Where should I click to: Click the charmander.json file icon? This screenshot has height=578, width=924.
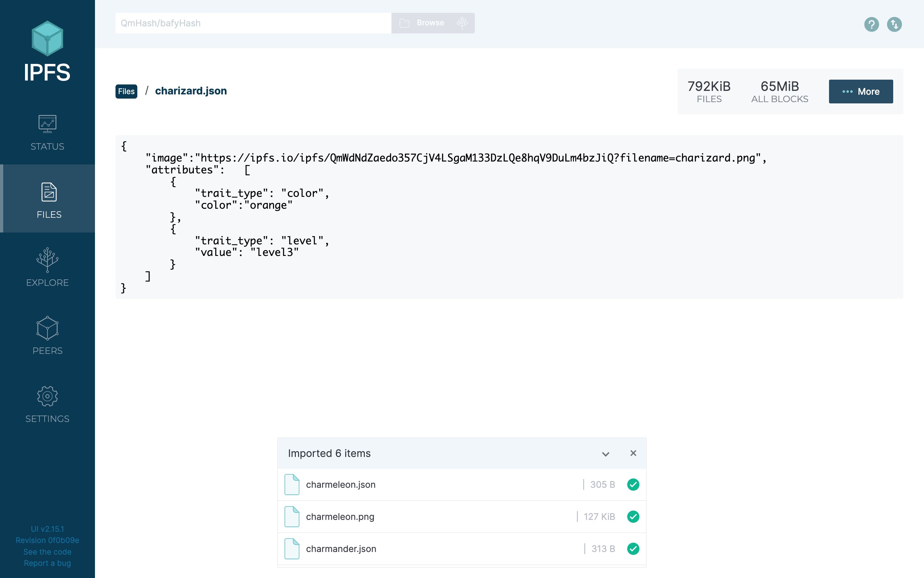pos(292,548)
